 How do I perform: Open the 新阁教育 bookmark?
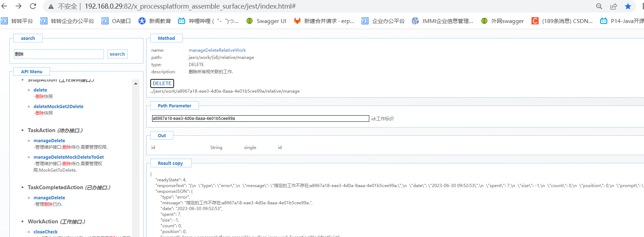[x=155, y=21]
